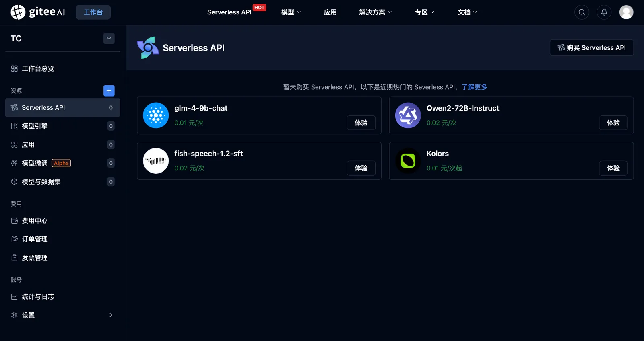
Task: Open the 专区 dropdown menu
Action: pos(425,12)
